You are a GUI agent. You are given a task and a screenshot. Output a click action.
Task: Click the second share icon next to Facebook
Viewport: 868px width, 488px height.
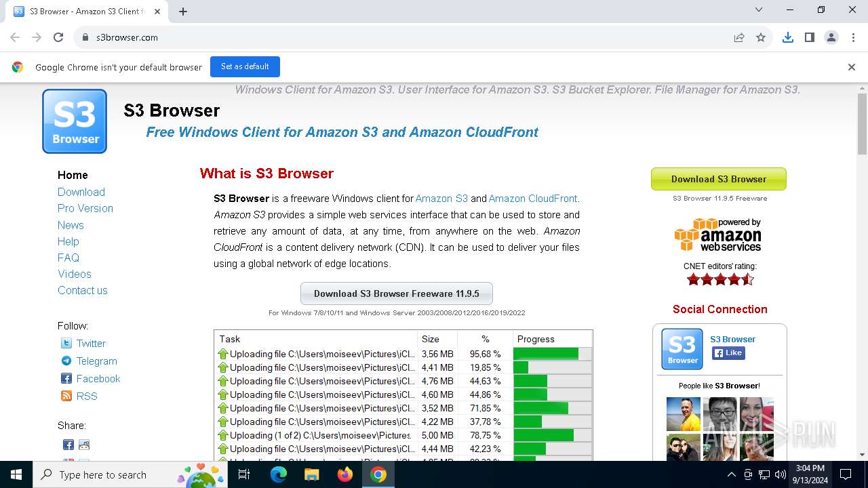tap(84, 445)
